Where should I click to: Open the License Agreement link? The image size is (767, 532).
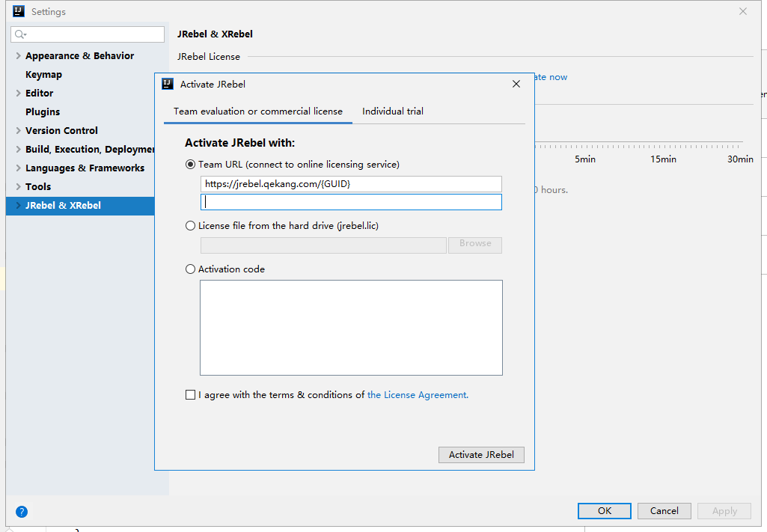pyautogui.click(x=418, y=394)
